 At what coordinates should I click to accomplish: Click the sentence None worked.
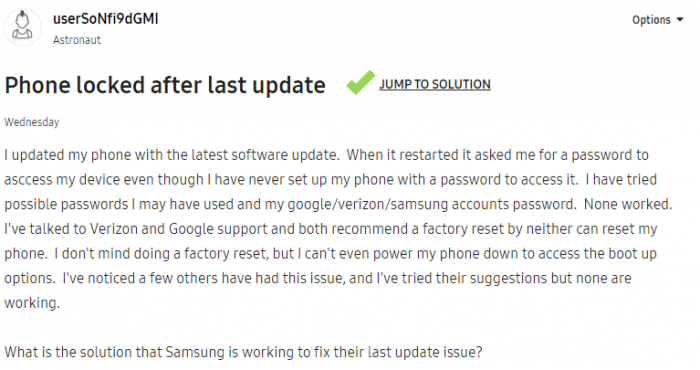click(628, 204)
